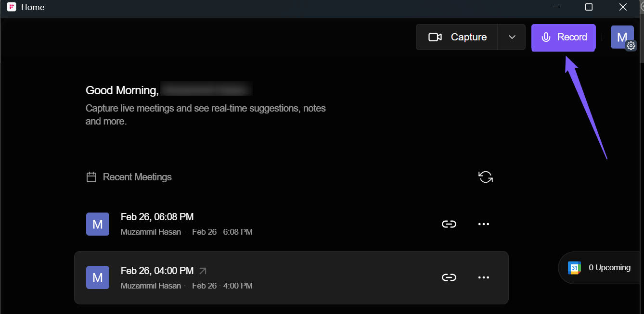Viewport: 644px width, 314px height.
Task: Open more options for 04:00 PM meeting
Action: (x=483, y=277)
